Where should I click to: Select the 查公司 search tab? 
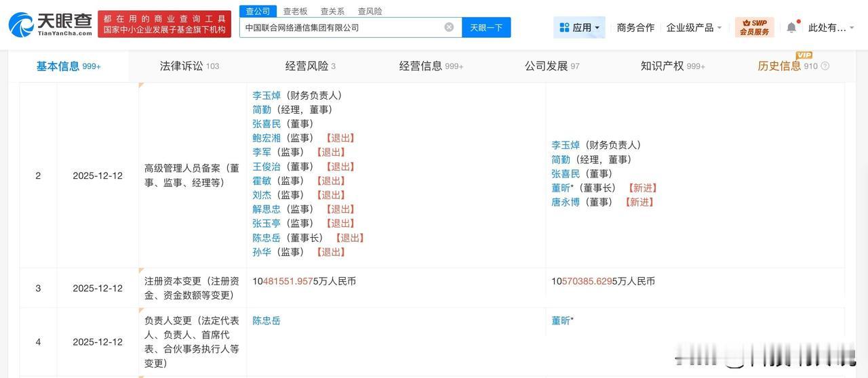coord(258,11)
